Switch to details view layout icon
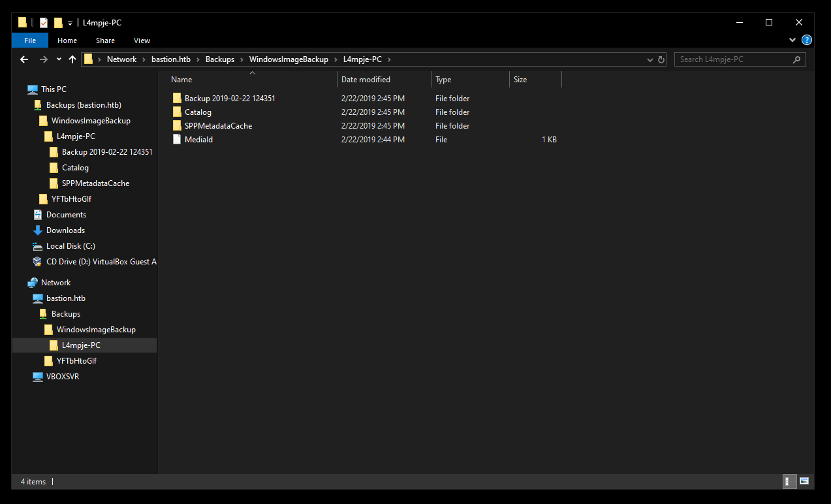831x504 pixels. [x=789, y=481]
